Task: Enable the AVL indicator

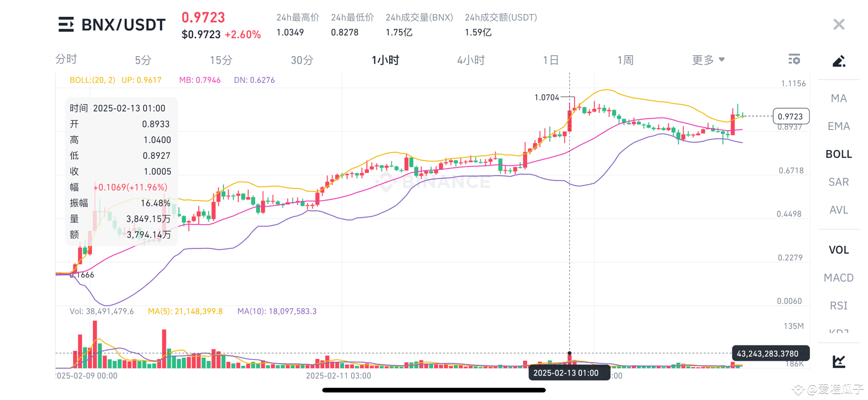Action: [839, 210]
